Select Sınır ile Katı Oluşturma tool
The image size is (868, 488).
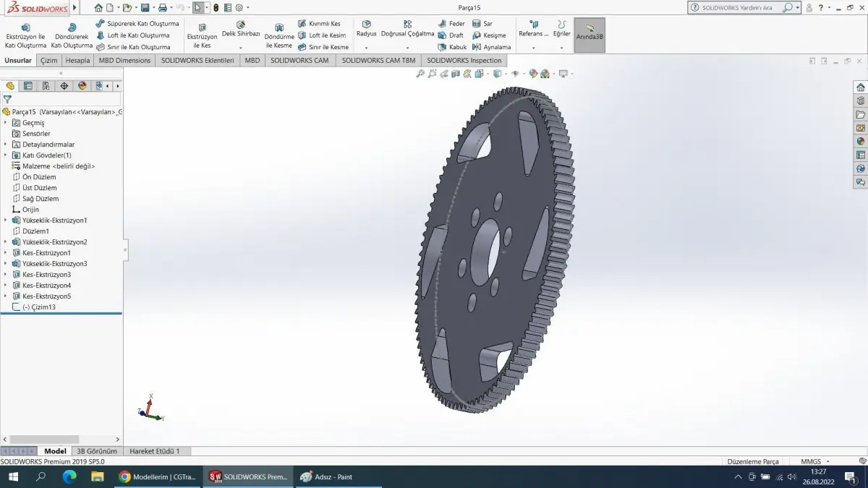click(x=133, y=47)
